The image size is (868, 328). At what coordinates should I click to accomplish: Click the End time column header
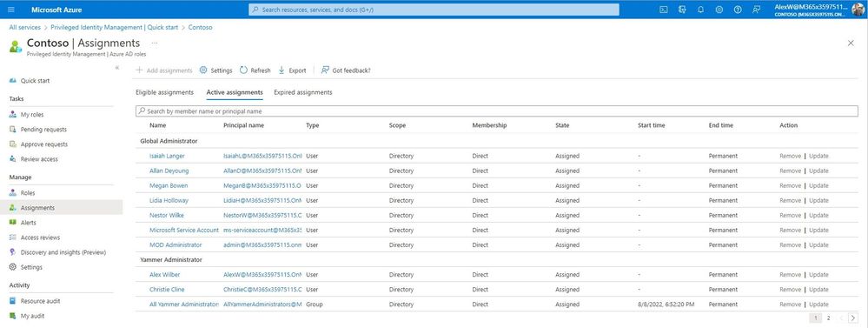pyautogui.click(x=721, y=126)
